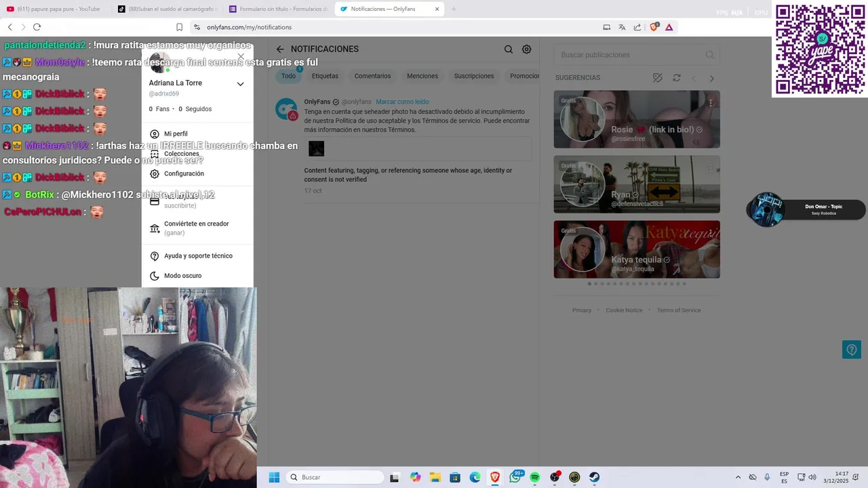868x488 pixels.
Task: Refresh the Sugerencias list
Action: pos(677,78)
